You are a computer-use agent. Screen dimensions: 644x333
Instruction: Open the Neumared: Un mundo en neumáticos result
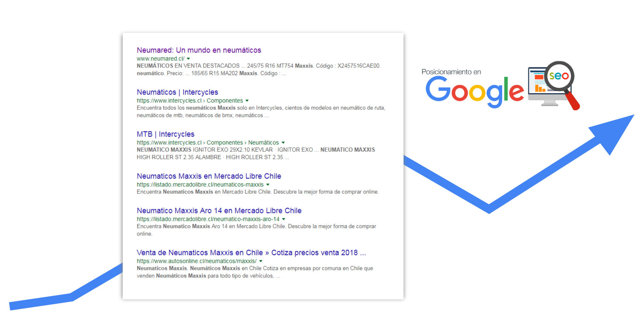pyautogui.click(x=199, y=50)
